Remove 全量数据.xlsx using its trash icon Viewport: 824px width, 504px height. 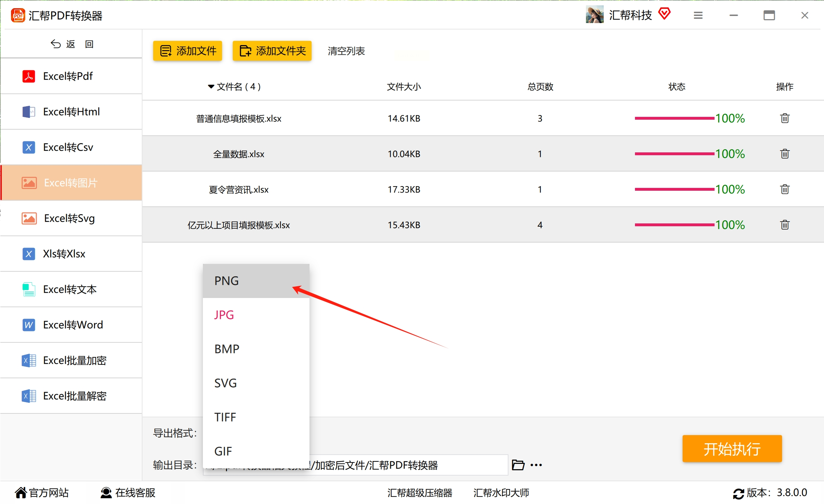click(785, 154)
